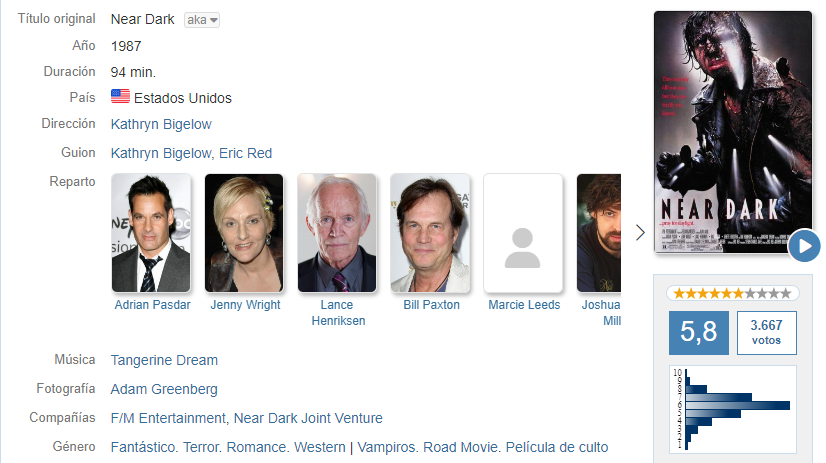
Task: Open Eric Red screenwriter link
Action: pyautogui.click(x=245, y=153)
